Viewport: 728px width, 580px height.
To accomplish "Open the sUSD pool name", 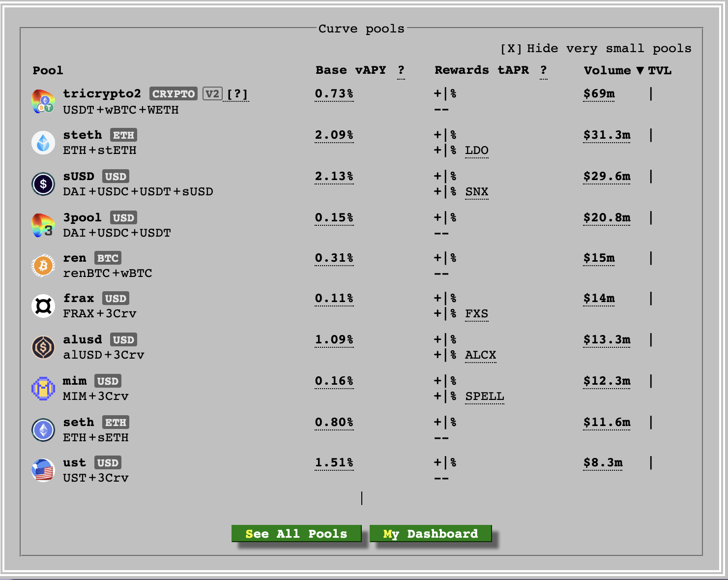I will (79, 176).
